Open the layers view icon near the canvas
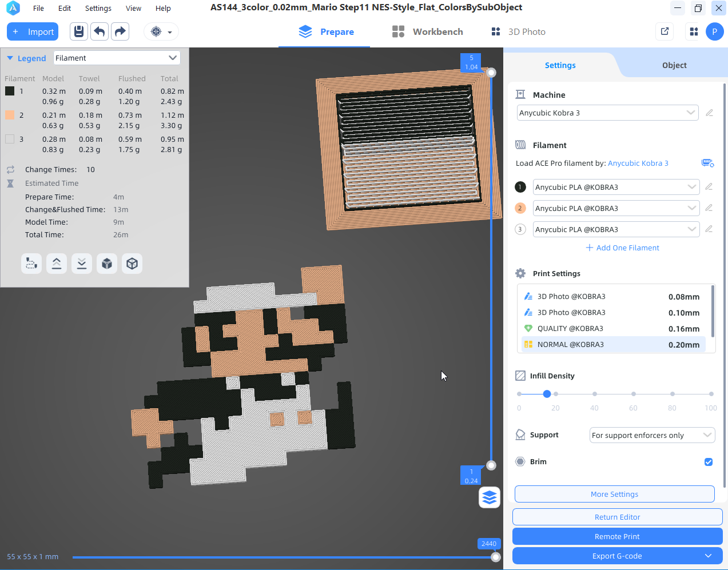728x570 pixels. coord(490,497)
